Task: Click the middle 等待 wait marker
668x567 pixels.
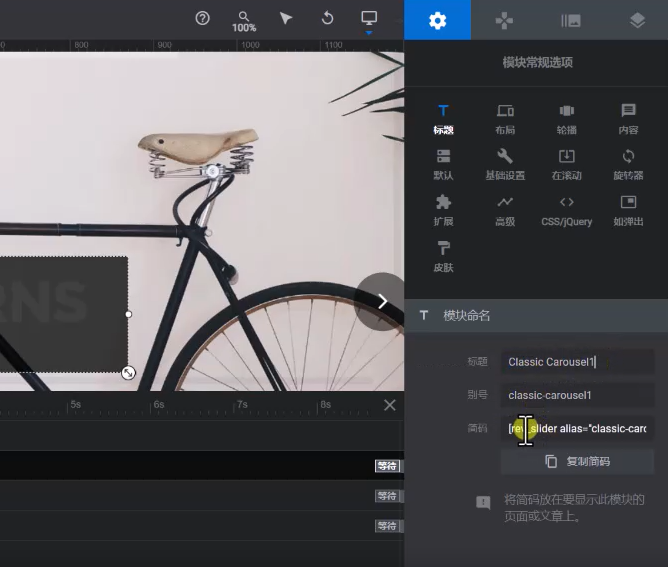Action: point(387,496)
